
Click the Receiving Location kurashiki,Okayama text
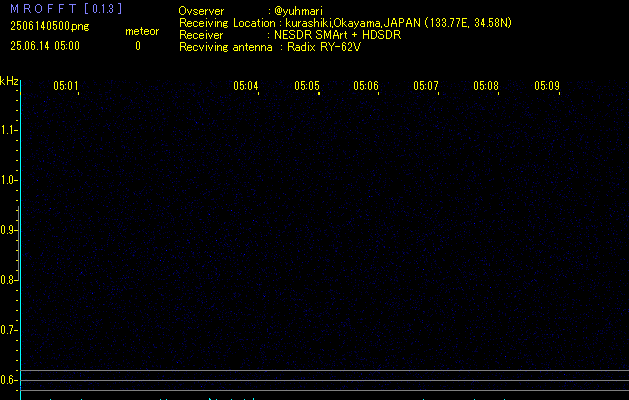click(x=345, y=23)
